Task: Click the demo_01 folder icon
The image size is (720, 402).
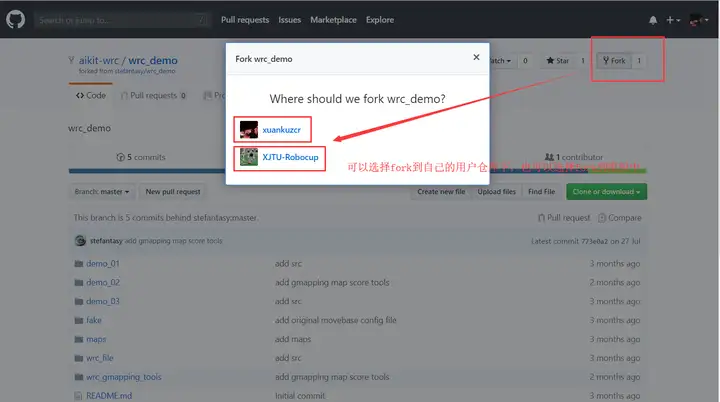Action: click(x=79, y=264)
